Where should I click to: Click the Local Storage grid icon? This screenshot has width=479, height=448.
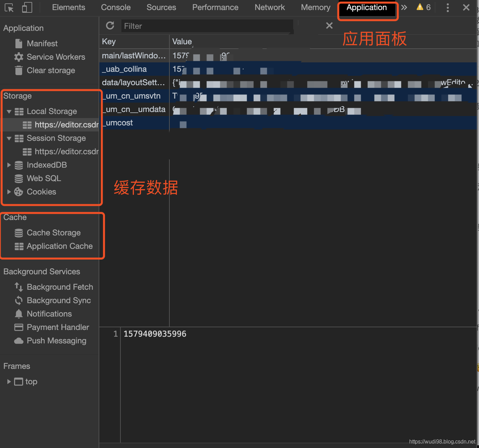pos(19,111)
